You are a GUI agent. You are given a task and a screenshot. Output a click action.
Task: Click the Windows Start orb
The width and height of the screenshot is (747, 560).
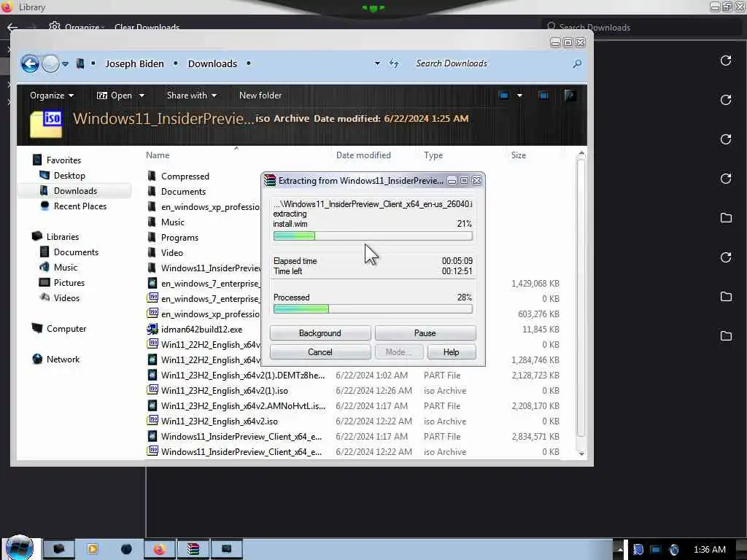20,548
